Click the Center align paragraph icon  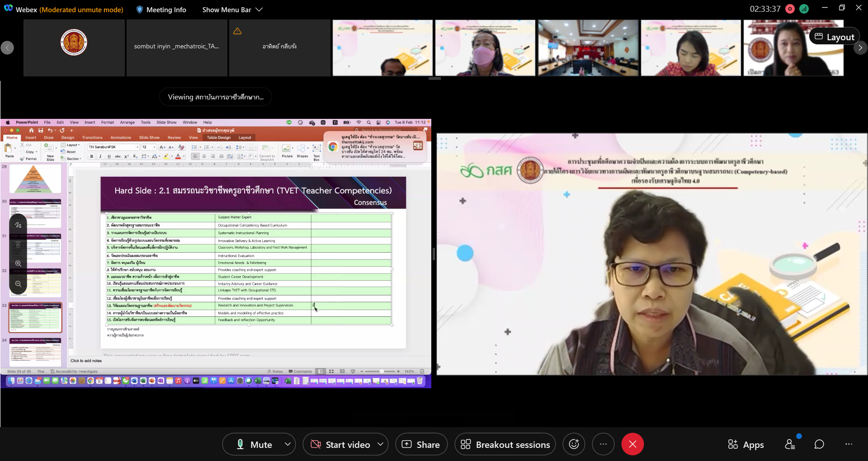(x=204, y=156)
